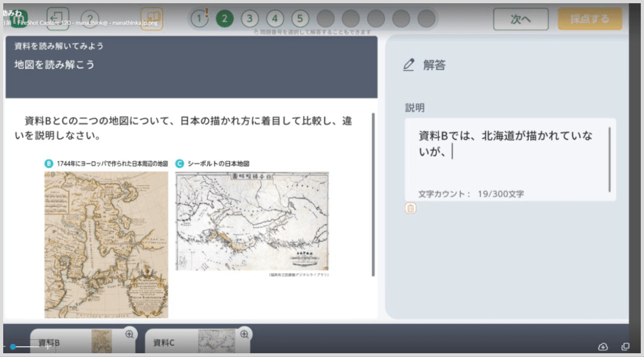Go to question number 1
This screenshot has width=644, height=357.
200,19
